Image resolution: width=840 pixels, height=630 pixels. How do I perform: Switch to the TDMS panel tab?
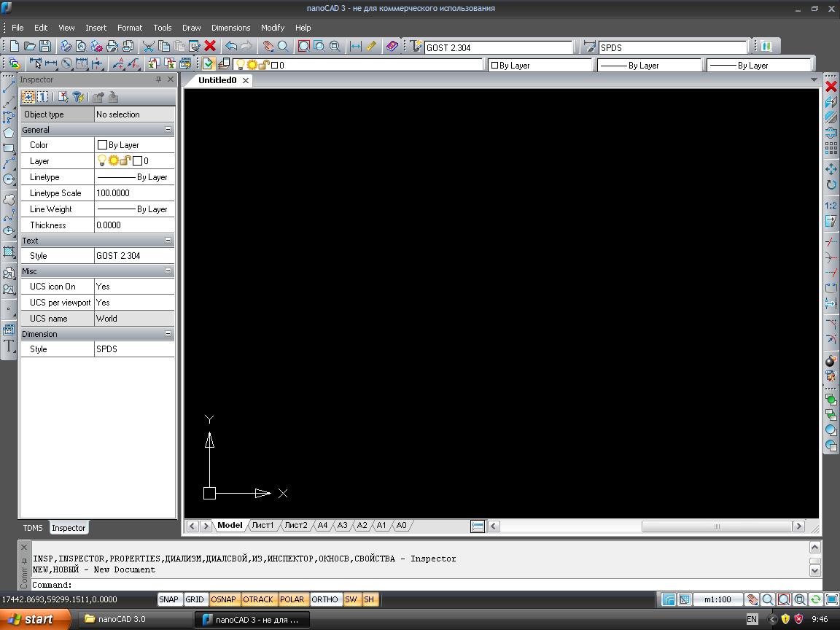click(33, 528)
